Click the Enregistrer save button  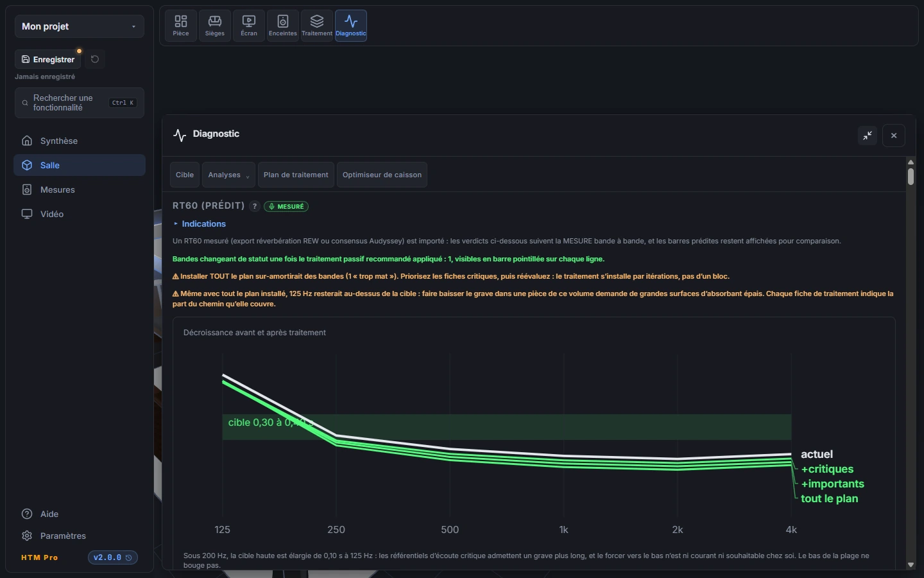[48, 59]
